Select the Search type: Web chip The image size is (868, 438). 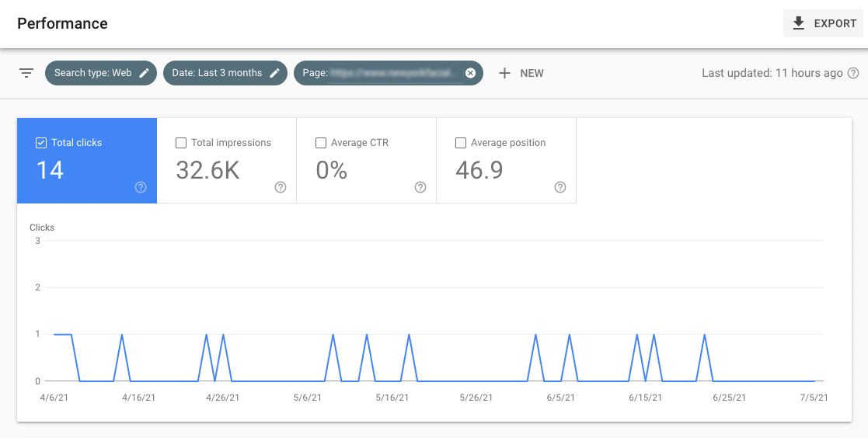[101, 73]
